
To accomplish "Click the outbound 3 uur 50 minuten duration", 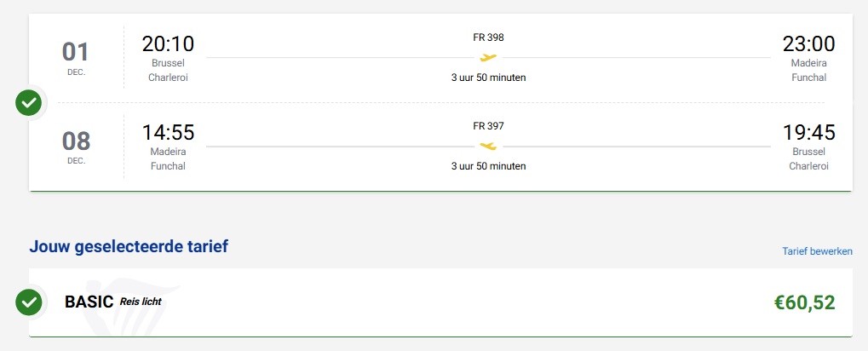I will point(488,78).
